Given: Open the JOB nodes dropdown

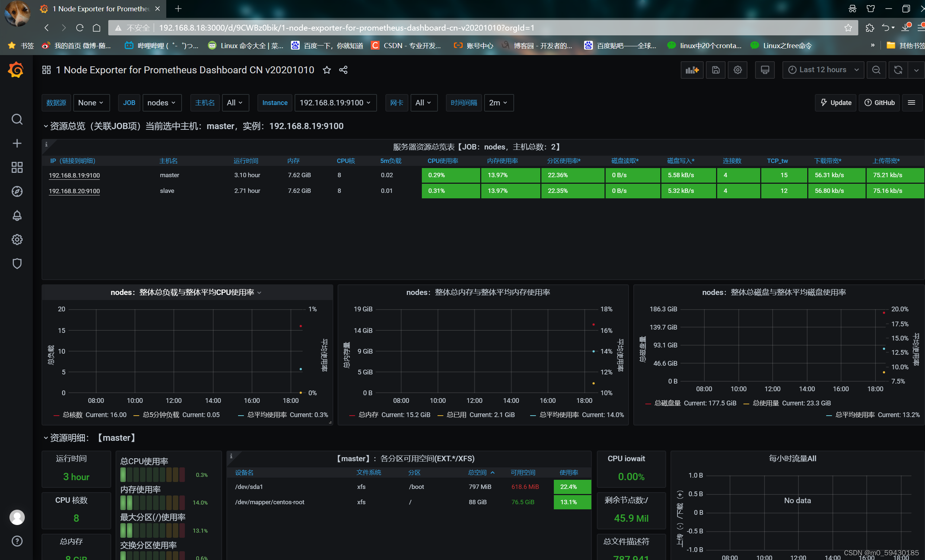Looking at the screenshot, I should pyautogui.click(x=162, y=103).
